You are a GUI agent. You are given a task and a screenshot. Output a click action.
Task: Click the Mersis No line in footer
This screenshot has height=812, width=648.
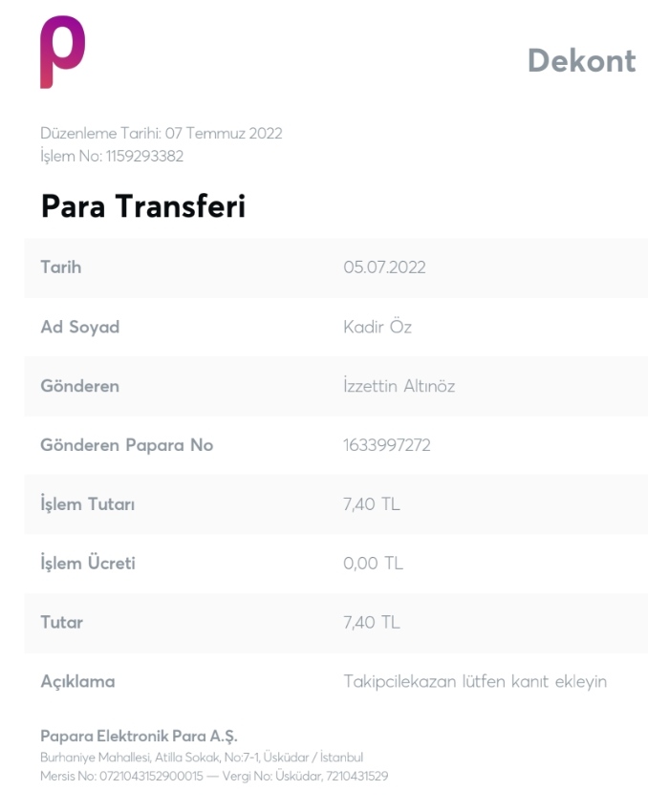click(214, 776)
